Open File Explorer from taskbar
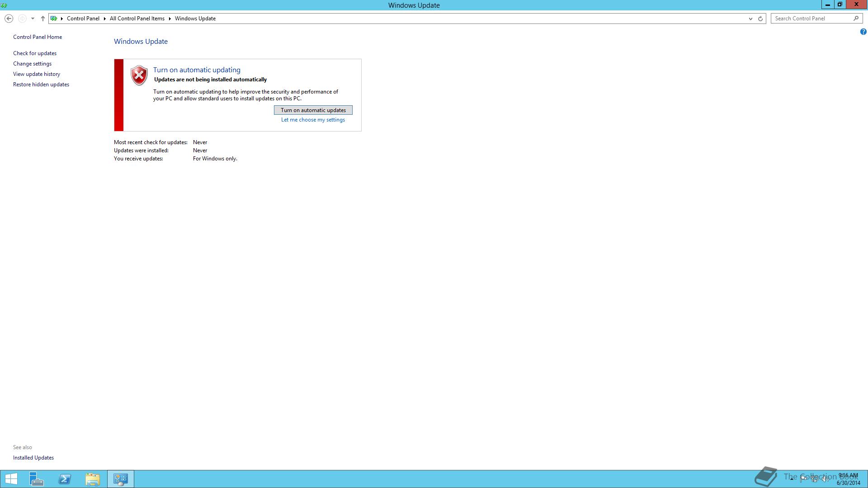This screenshot has height=488, width=868. pyautogui.click(x=93, y=479)
